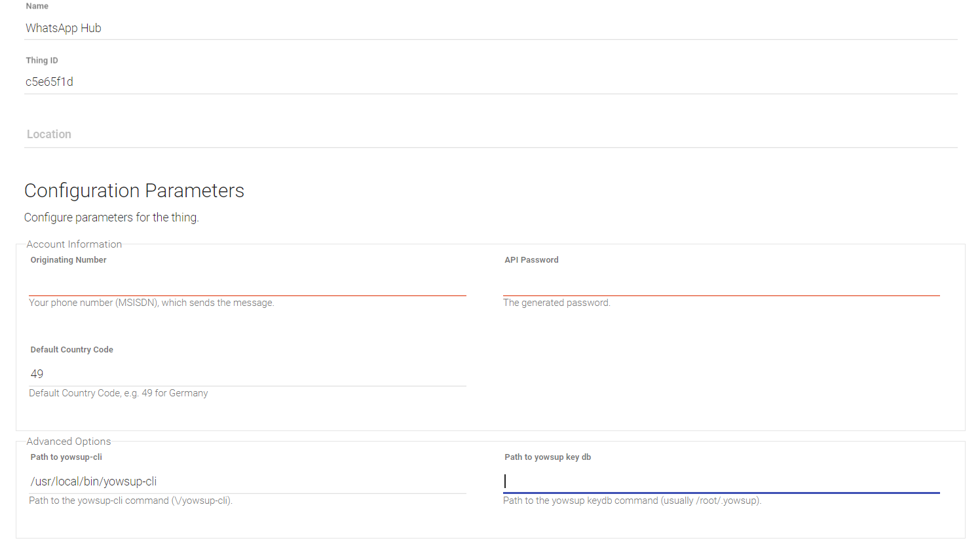Image resolution: width=980 pixels, height=549 pixels.
Task: Click the Originating Number input field
Action: (x=248, y=284)
